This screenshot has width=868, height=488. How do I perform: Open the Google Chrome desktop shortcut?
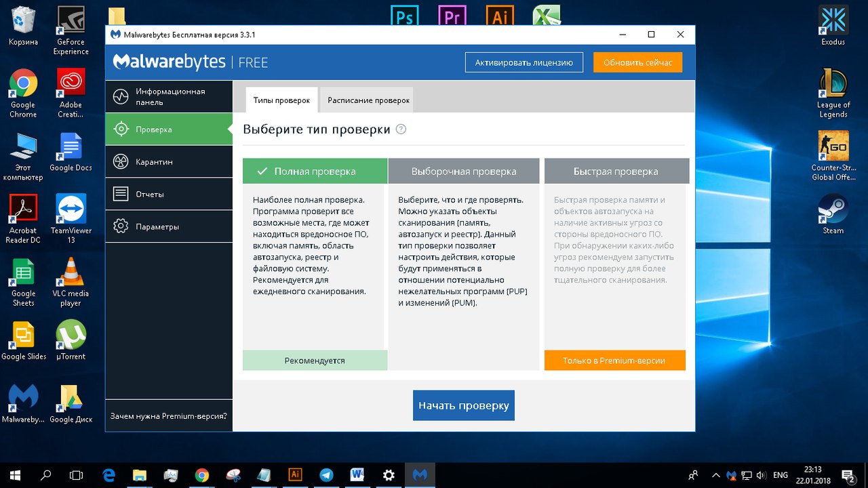[x=23, y=94]
